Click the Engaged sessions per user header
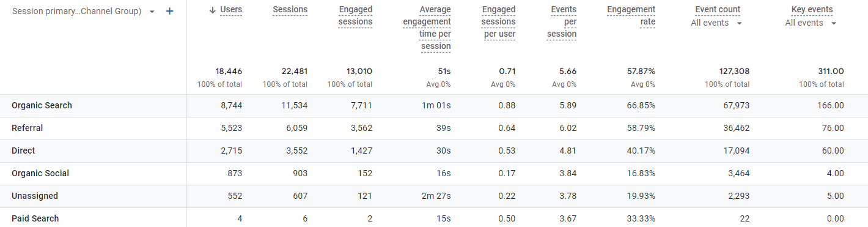The height and width of the screenshot is (227, 868). point(498,22)
